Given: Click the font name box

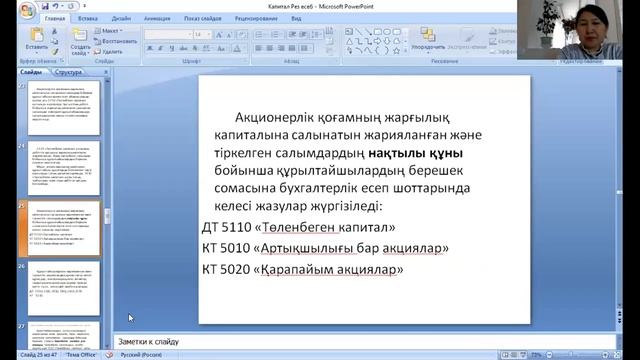Looking at the screenshot, I should coord(168,35).
